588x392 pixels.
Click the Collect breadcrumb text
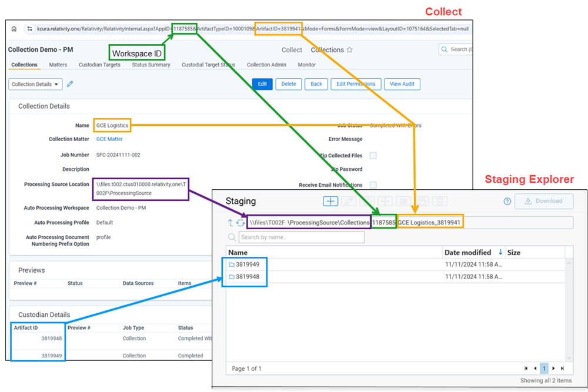point(292,50)
